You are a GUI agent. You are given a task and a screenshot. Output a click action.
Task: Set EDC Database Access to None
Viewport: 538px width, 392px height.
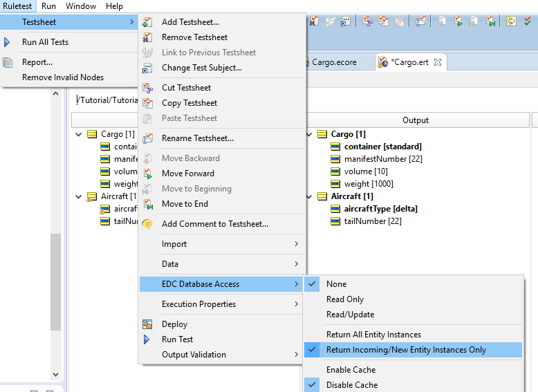pyautogui.click(x=413, y=284)
